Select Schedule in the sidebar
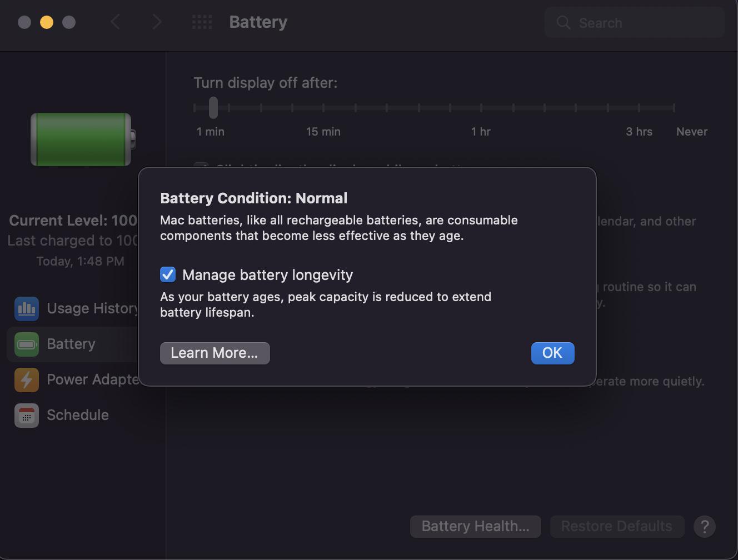This screenshot has width=738, height=560. [78, 416]
